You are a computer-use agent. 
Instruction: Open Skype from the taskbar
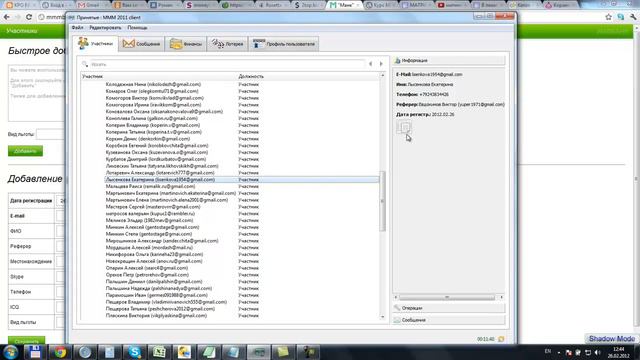click(x=135, y=352)
